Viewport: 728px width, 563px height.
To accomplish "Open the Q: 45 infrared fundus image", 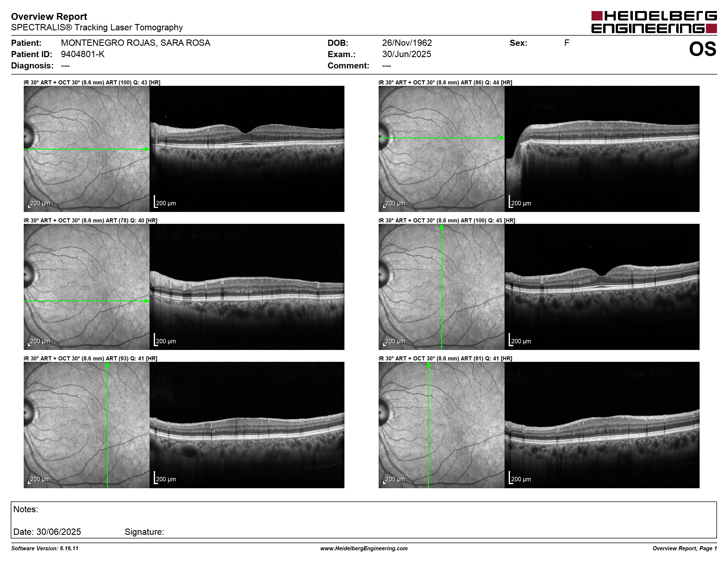I will pyautogui.click(x=441, y=287).
